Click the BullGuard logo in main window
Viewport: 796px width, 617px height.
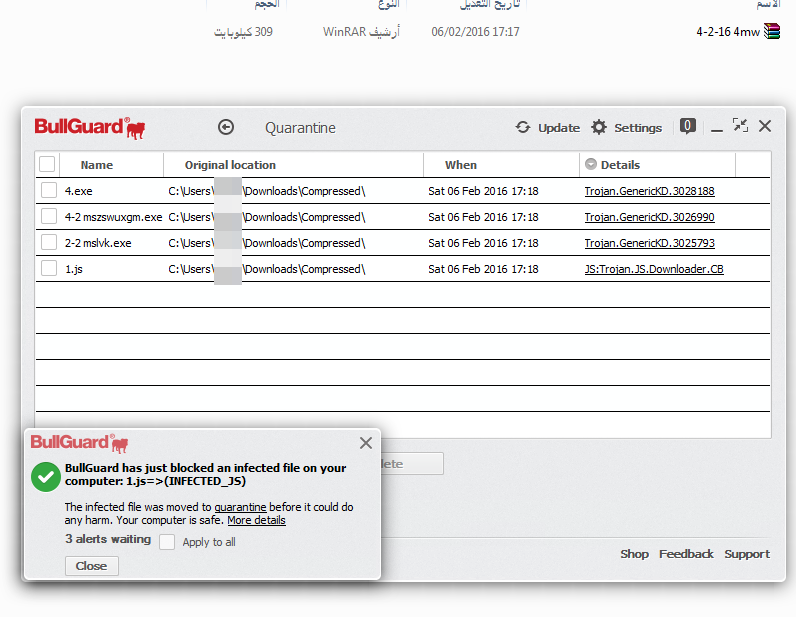point(90,127)
